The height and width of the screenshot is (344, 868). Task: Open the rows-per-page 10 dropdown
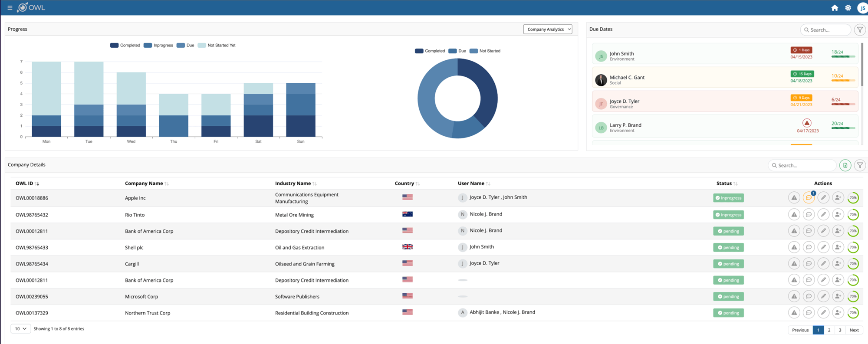coord(20,329)
